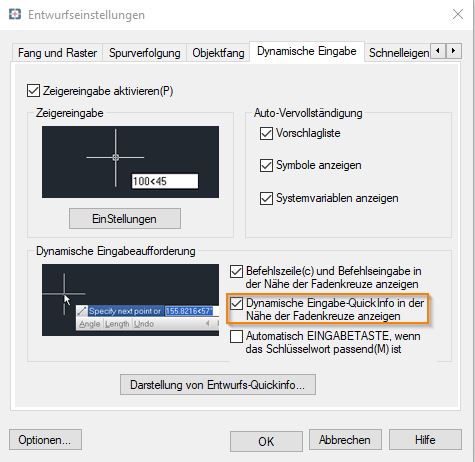Toggle Symbole anzeigen checkbox
Viewport: 475px width, 462px height.
(266, 165)
